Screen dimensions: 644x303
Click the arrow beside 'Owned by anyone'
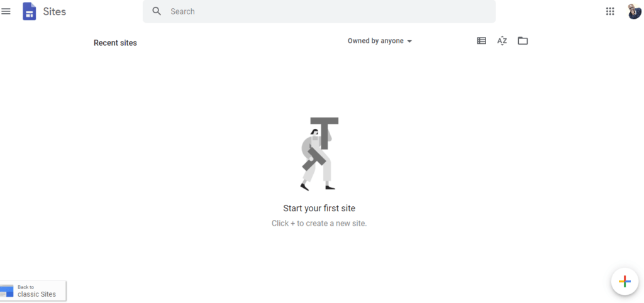(409, 41)
